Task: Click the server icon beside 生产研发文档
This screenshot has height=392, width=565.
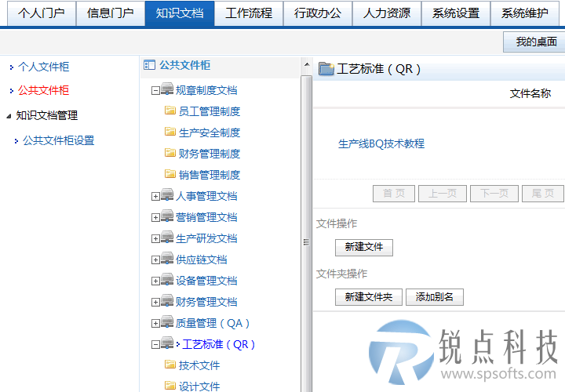Action: pos(167,238)
